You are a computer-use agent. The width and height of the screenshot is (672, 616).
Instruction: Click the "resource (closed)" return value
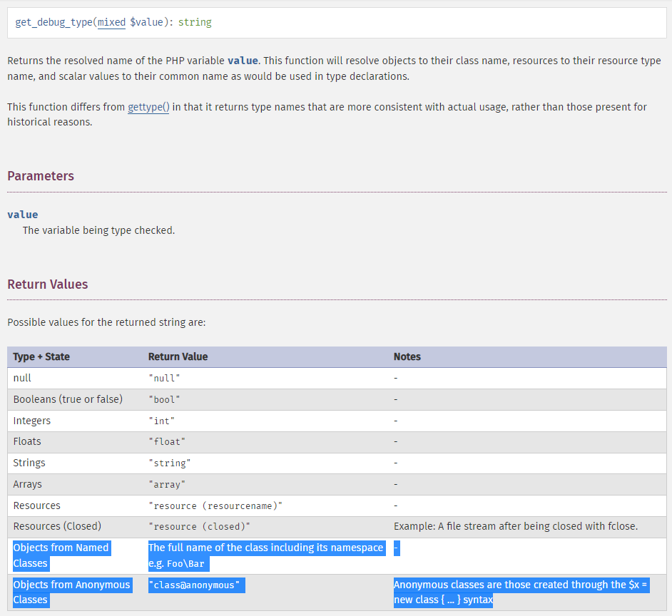[199, 527]
